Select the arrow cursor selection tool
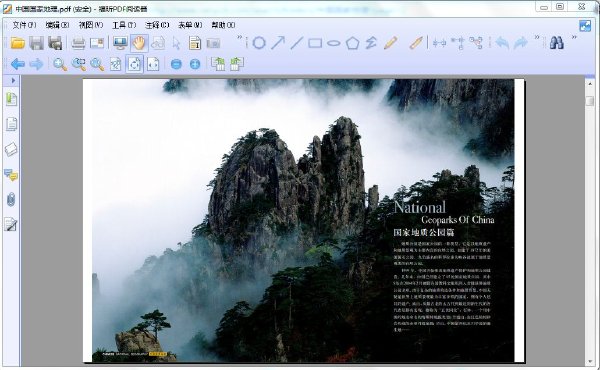 [x=176, y=43]
